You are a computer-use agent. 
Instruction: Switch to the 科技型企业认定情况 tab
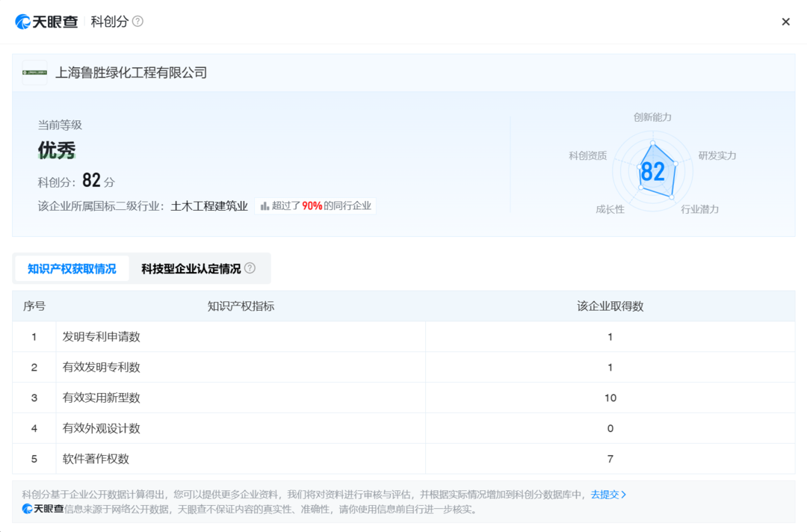(191, 268)
